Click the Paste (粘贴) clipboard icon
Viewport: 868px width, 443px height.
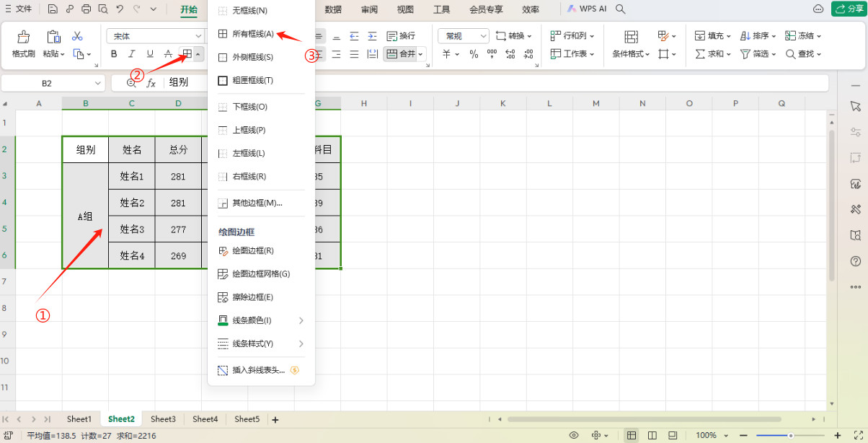[53, 37]
